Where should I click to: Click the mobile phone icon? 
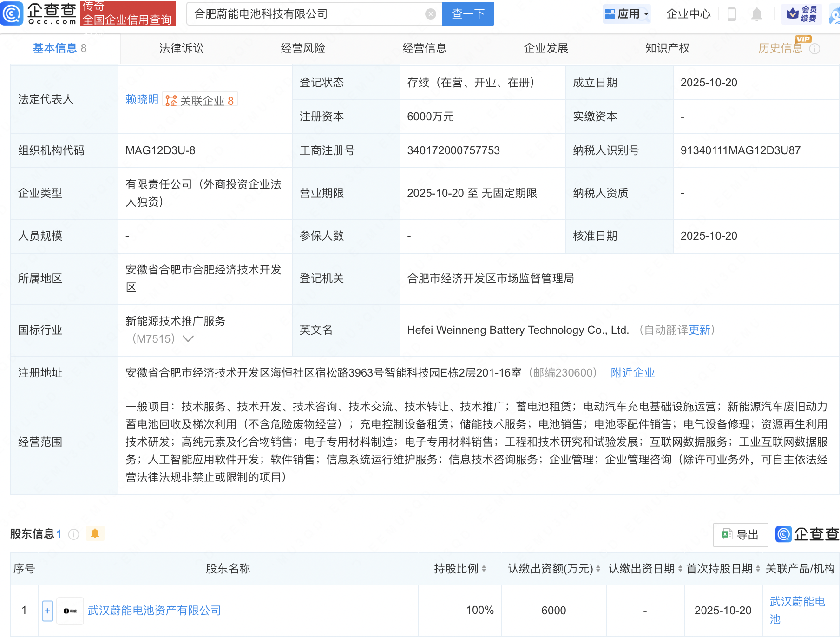point(731,14)
